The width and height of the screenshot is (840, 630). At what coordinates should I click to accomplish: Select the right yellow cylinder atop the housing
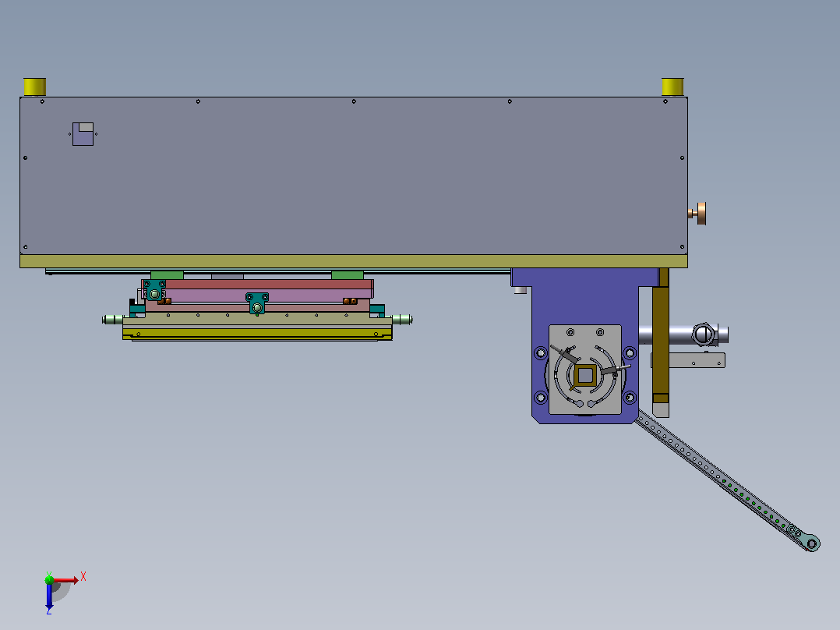(x=672, y=87)
